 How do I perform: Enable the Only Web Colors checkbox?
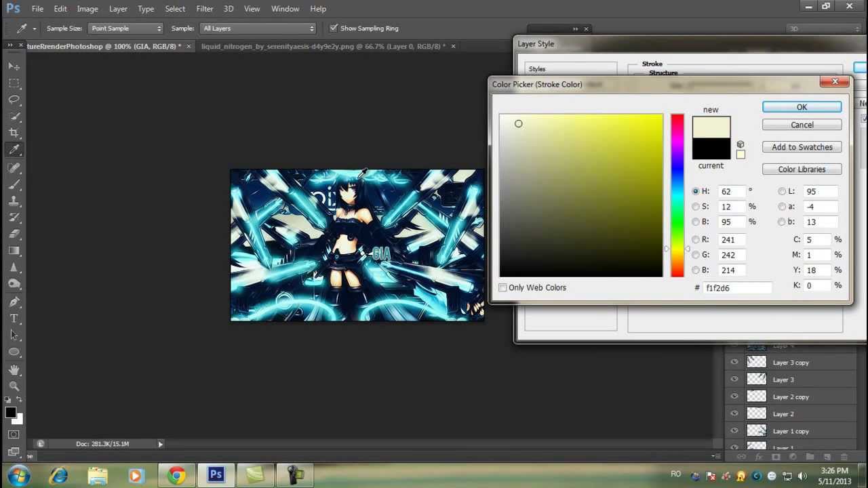pyautogui.click(x=502, y=287)
